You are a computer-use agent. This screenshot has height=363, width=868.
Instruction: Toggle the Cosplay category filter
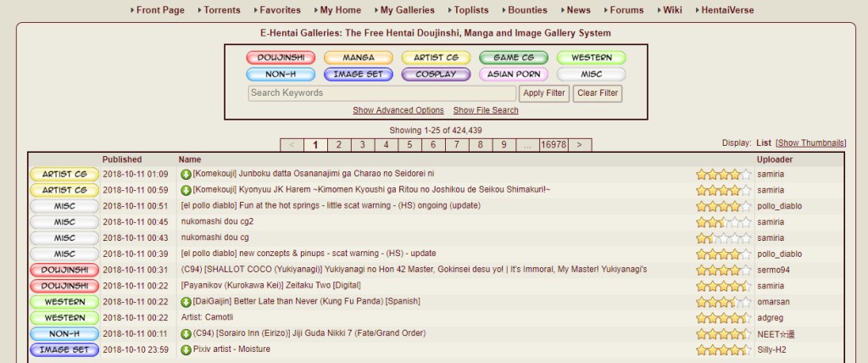[436, 75]
